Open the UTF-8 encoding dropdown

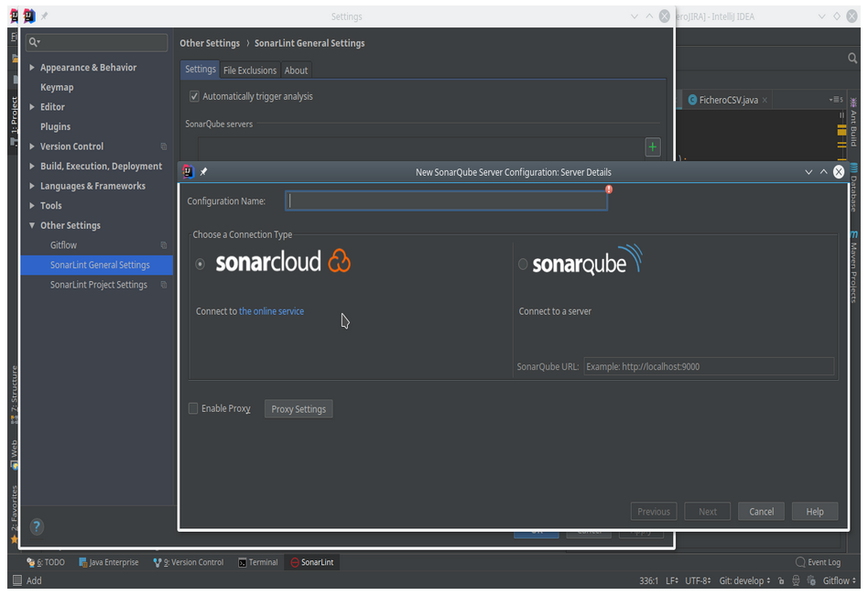click(698, 580)
